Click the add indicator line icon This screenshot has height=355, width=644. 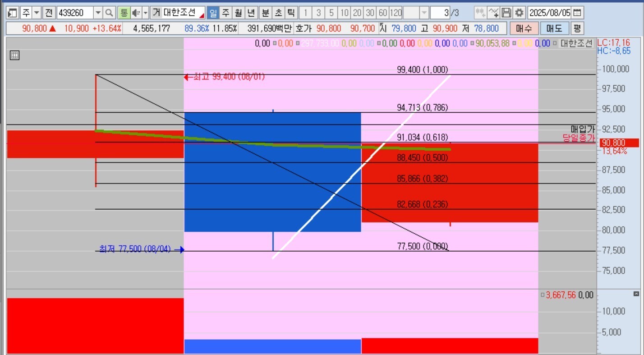click(494, 13)
